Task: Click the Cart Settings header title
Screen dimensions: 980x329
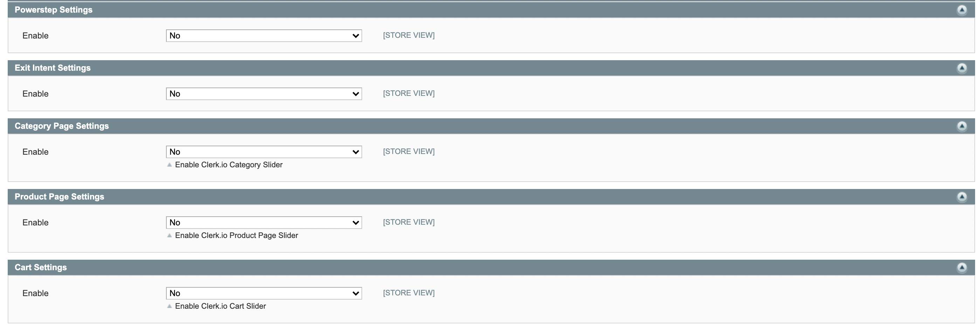Action: coord(41,267)
